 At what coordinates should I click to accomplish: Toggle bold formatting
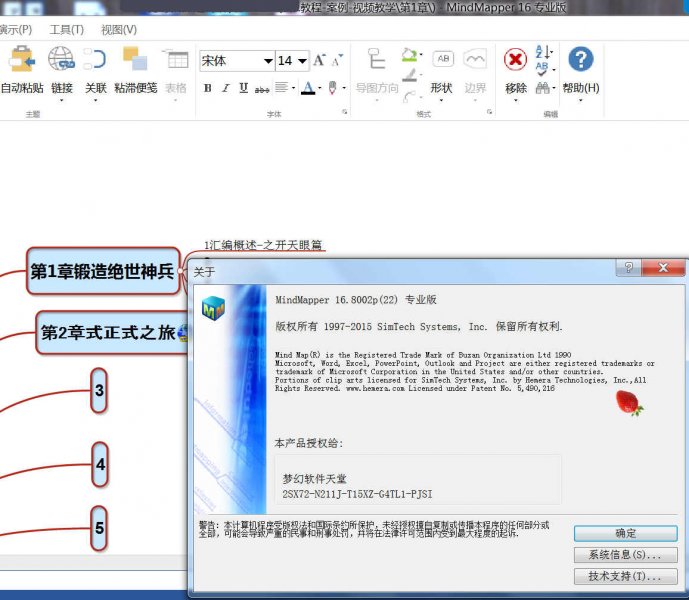[x=208, y=88]
